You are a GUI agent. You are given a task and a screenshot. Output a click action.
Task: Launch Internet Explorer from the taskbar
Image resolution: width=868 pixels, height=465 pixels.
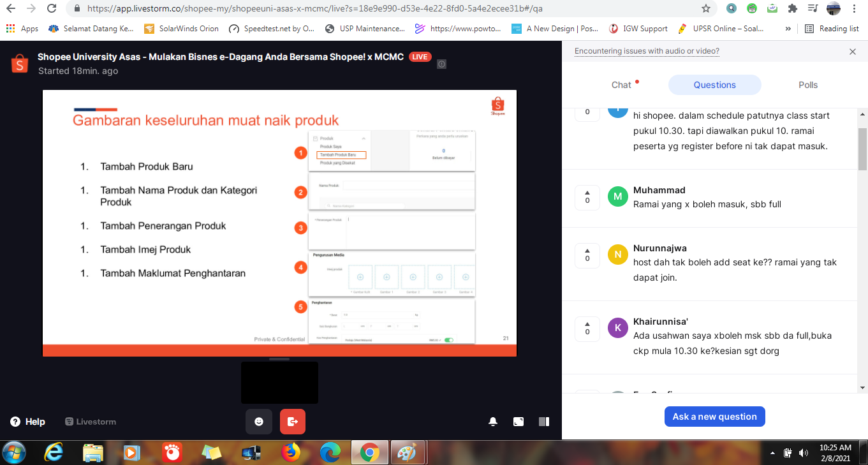54,453
